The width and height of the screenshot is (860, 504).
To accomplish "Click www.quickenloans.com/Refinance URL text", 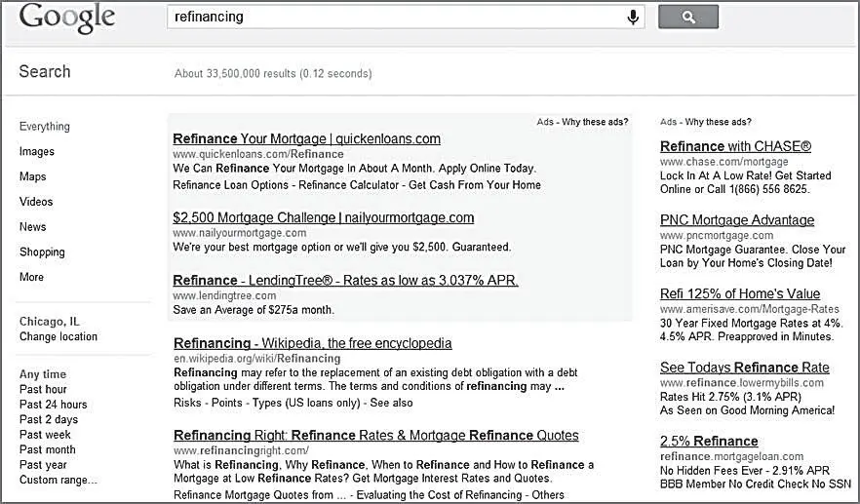I will tap(258, 154).
